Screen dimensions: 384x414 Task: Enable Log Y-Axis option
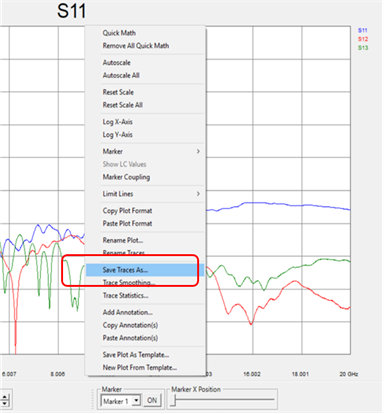click(x=145, y=135)
